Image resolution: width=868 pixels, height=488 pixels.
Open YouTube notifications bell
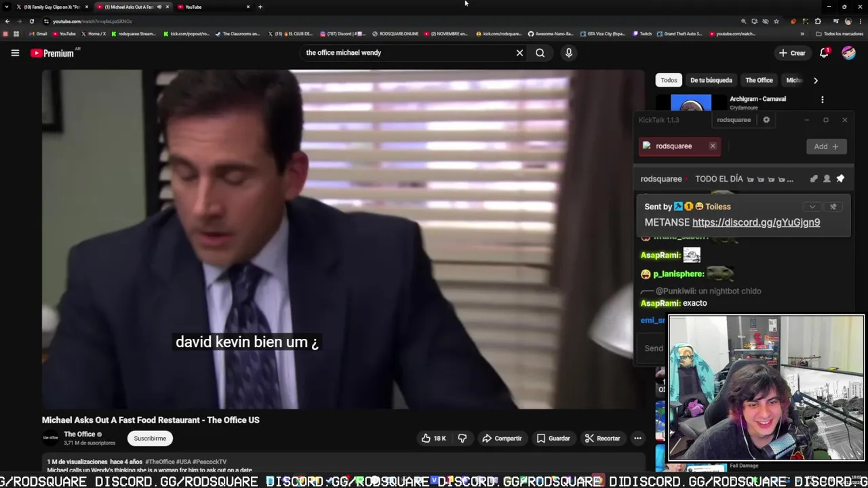[x=825, y=53]
